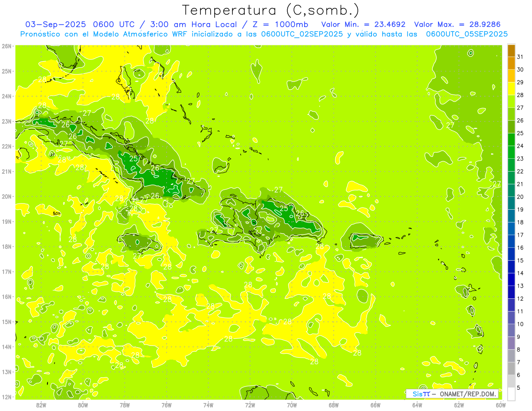Click the "60W" longitude axis label
532x411 pixels.
[501, 405]
